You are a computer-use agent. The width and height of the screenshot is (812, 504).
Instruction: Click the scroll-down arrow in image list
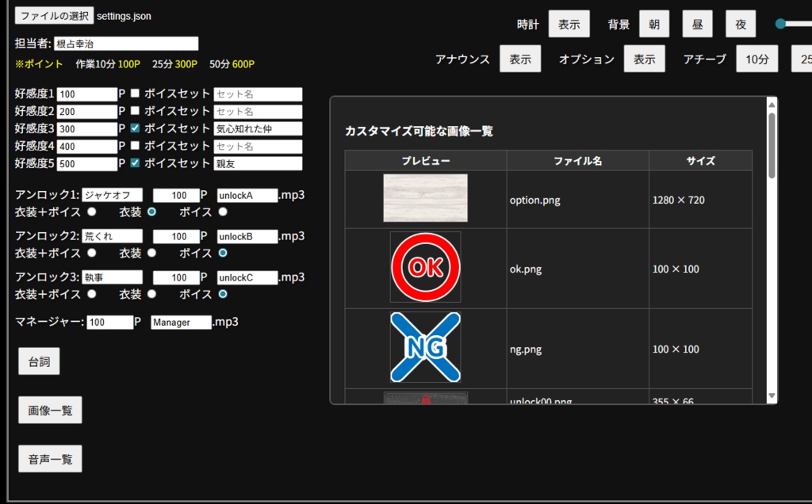point(772,396)
